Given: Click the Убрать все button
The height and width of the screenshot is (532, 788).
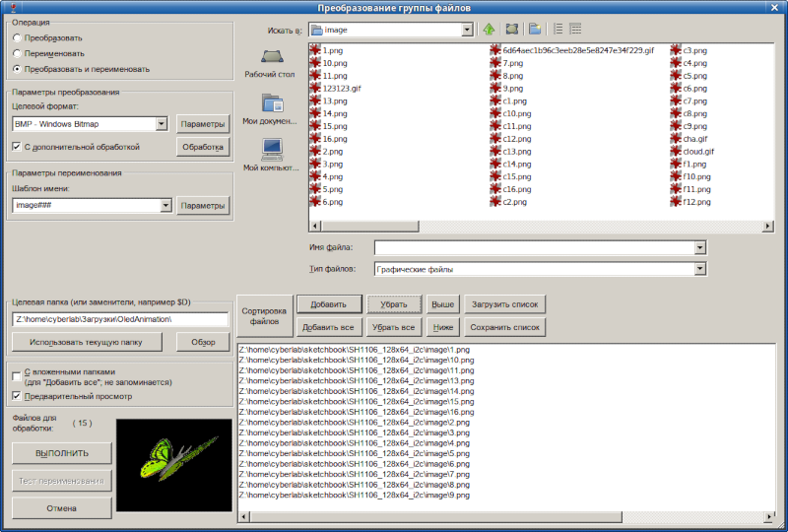Looking at the screenshot, I should tap(393, 327).
